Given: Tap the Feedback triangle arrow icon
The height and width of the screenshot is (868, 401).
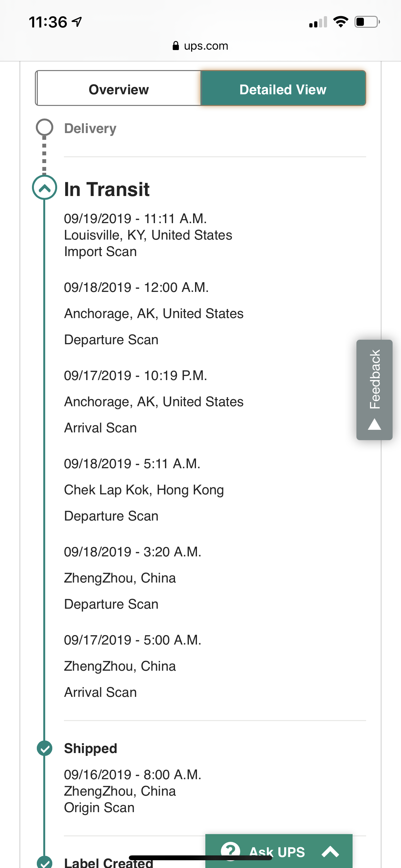Looking at the screenshot, I should point(375,424).
